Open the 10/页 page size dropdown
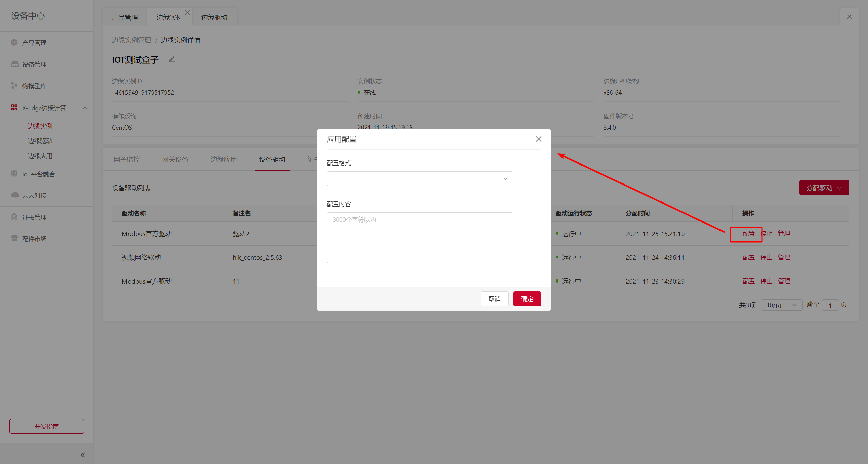 pyautogui.click(x=781, y=305)
